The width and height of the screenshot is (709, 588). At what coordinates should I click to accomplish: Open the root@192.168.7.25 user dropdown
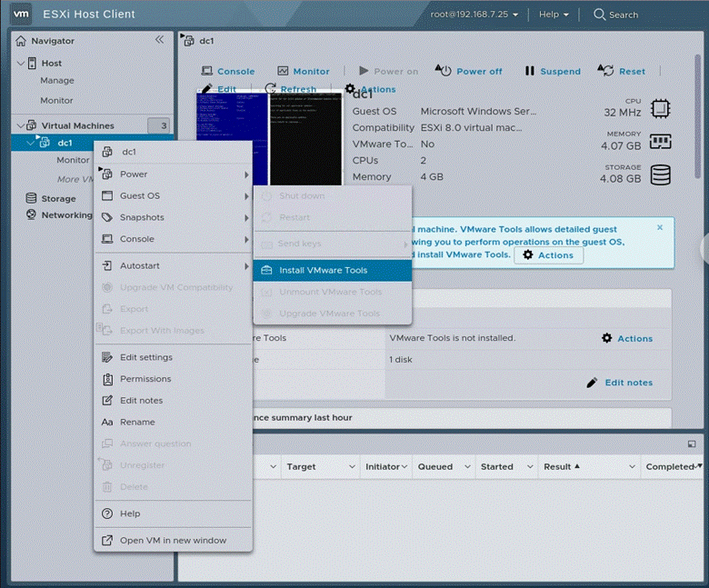[474, 15]
